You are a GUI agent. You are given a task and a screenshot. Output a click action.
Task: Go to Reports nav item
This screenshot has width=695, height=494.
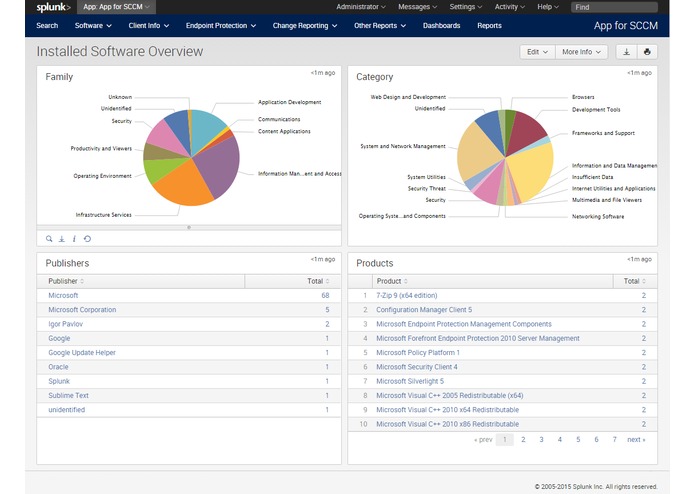(489, 26)
